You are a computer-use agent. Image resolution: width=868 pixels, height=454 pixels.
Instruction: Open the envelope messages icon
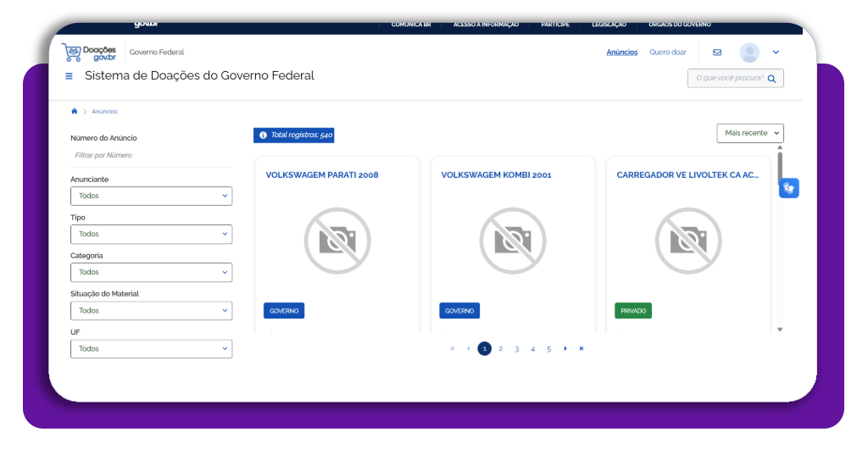pos(717,53)
